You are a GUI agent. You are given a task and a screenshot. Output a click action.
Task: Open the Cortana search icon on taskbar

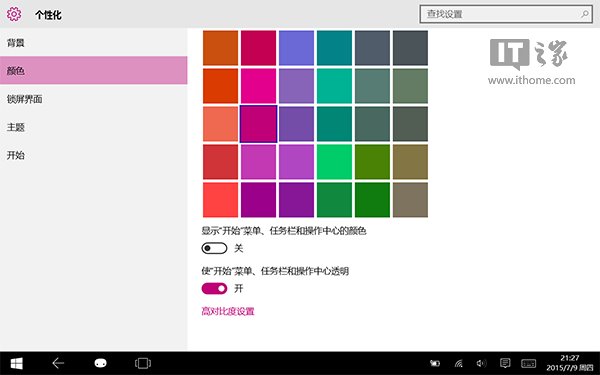100,363
